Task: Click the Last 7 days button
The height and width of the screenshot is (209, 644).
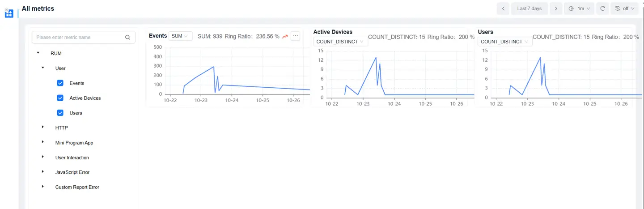Action: click(x=529, y=9)
